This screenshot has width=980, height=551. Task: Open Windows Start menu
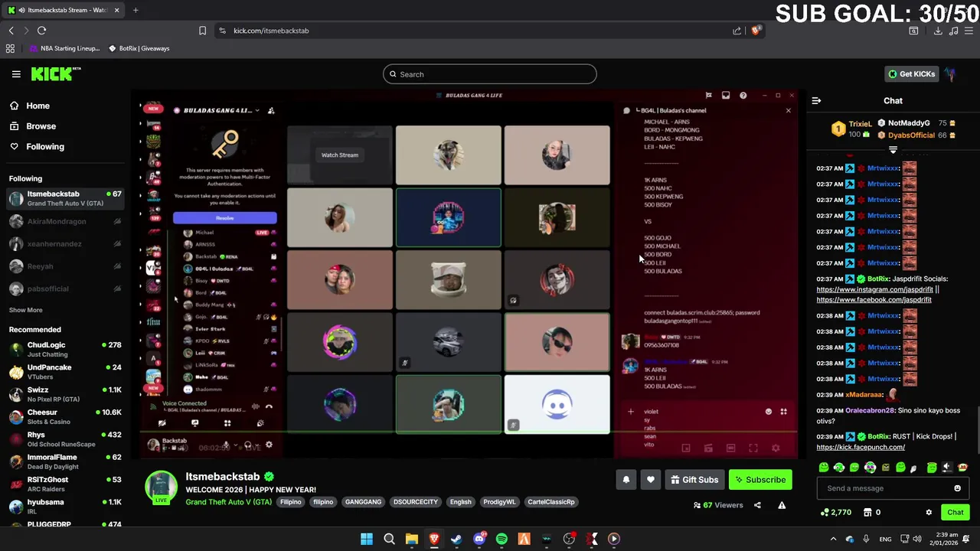[x=367, y=539]
